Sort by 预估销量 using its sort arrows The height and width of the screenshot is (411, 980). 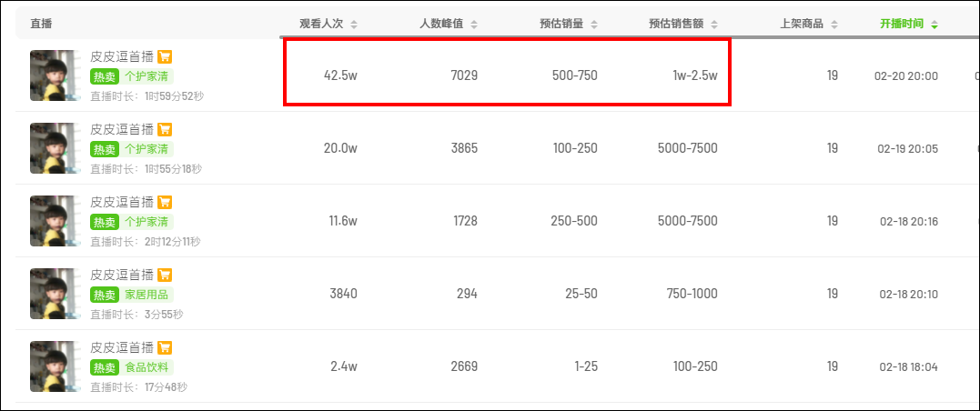[x=594, y=25]
